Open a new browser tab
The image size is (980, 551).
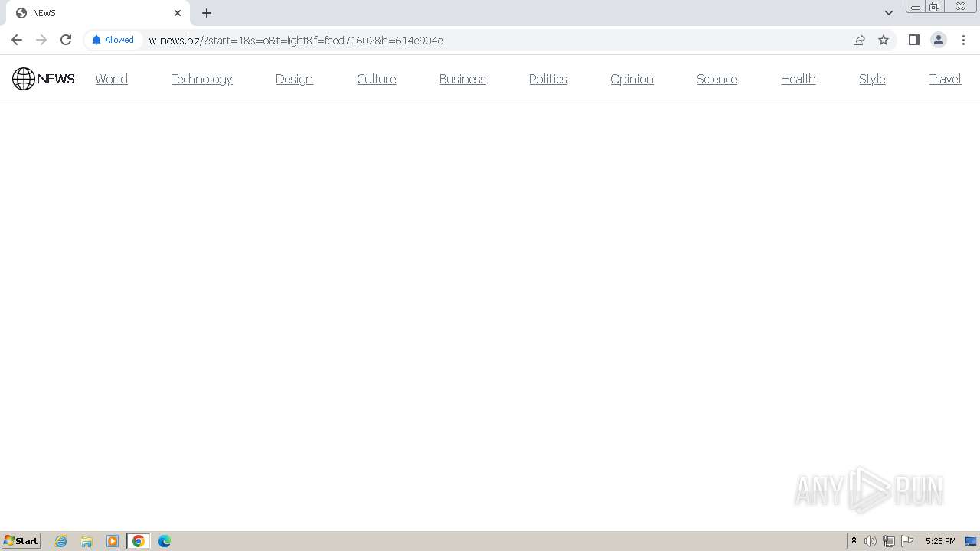point(207,13)
